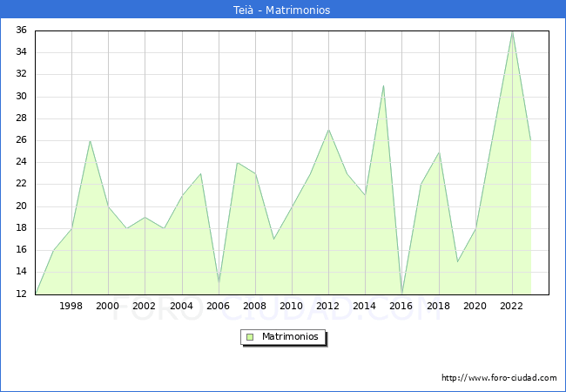Click the Matrimonios legend label
Viewport: 566px width, 392px height.
coord(290,336)
